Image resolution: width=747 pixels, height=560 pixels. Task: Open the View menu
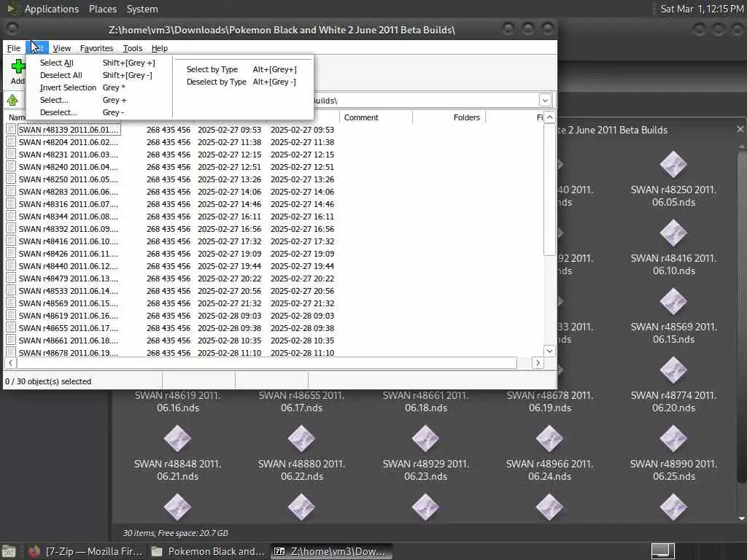[x=62, y=48]
